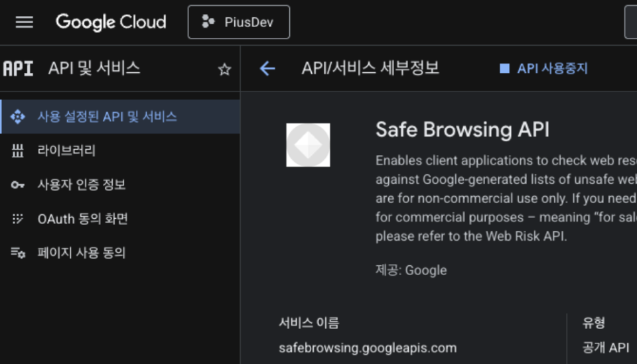637x364 pixels.
Task: Open OAuth 동의 화면 page
Action: pos(120,219)
